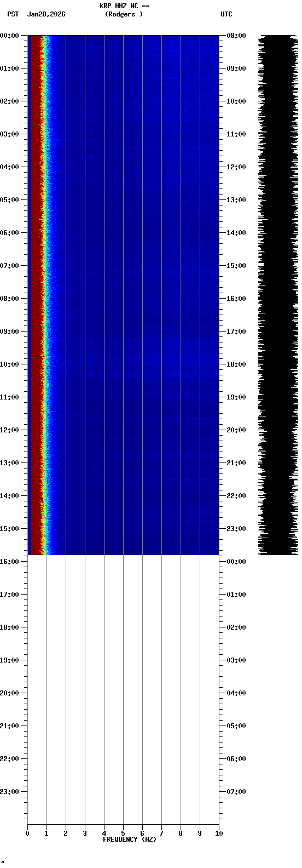Click the 03:00 PST time label
The height and width of the screenshot is (868, 302).
(x=9, y=134)
